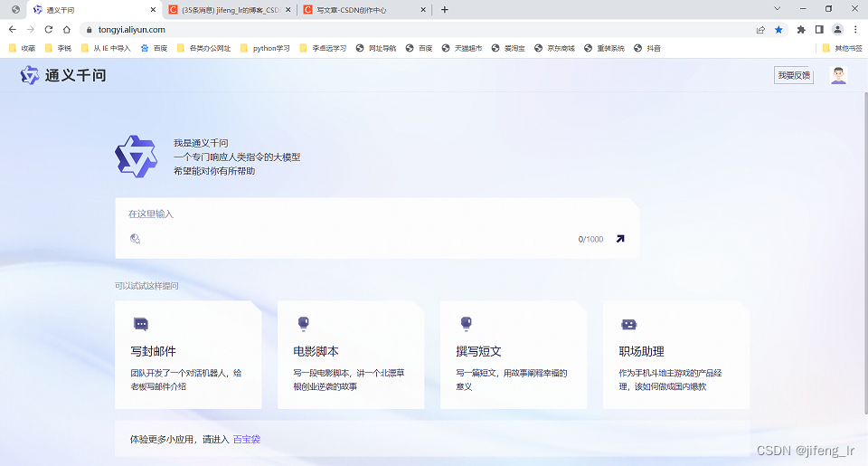Open a new tab with the plus icon
This screenshot has height=466, width=868.
(x=445, y=9)
